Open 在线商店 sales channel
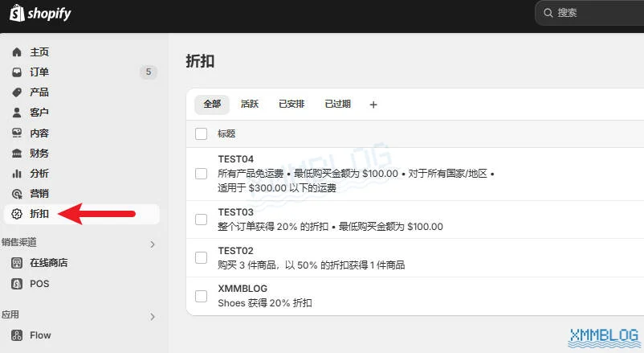Viewport: 644px width, 353px height. click(x=49, y=263)
